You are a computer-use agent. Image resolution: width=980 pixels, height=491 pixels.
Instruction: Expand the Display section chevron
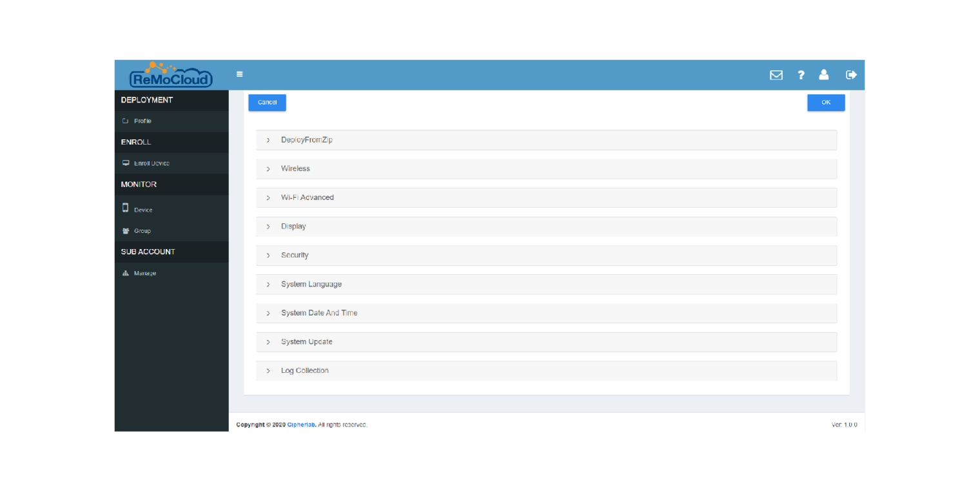pos(268,227)
